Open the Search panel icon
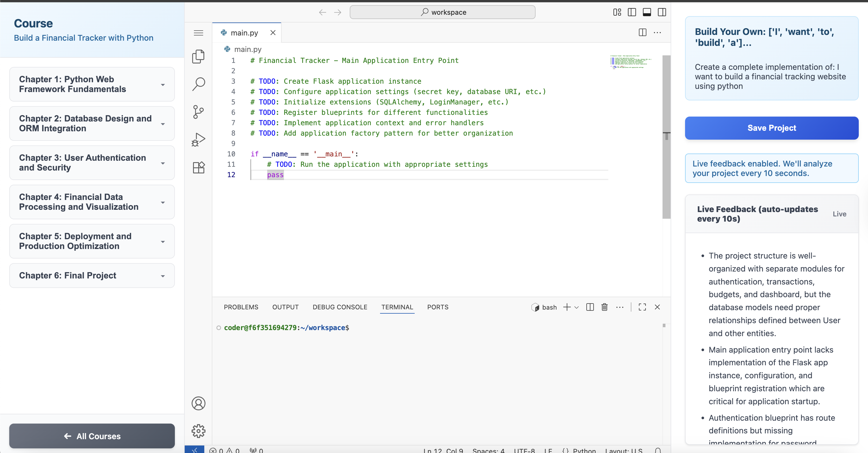Image resolution: width=868 pixels, height=453 pixels. pos(198,84)
